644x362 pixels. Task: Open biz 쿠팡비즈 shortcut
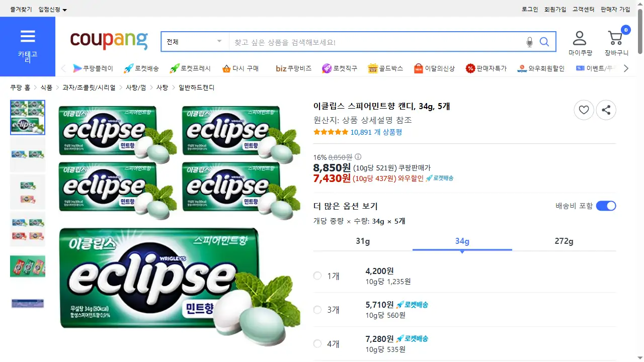[x=293, y=68]
